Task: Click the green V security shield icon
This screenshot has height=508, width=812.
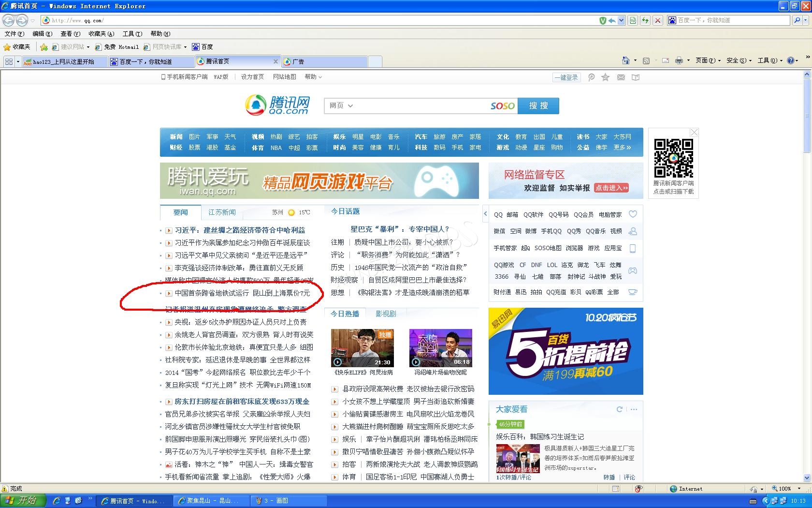Action: pyautogui.click(x=603, y=20)
